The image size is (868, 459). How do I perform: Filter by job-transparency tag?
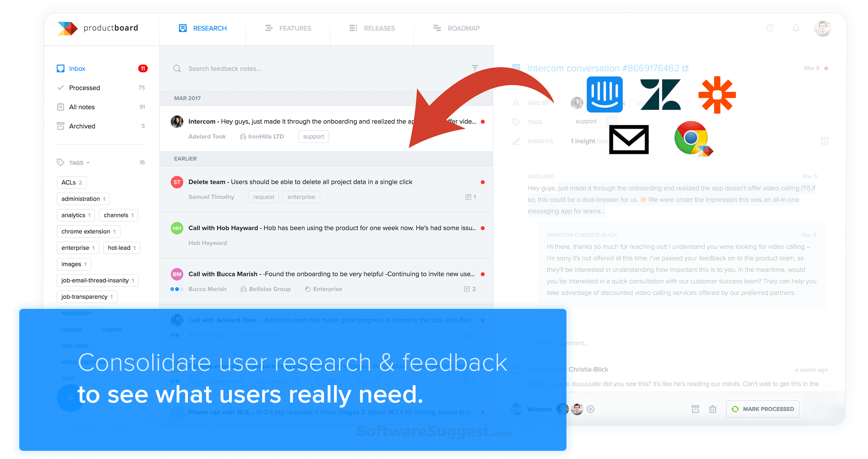tap(87, 297)
